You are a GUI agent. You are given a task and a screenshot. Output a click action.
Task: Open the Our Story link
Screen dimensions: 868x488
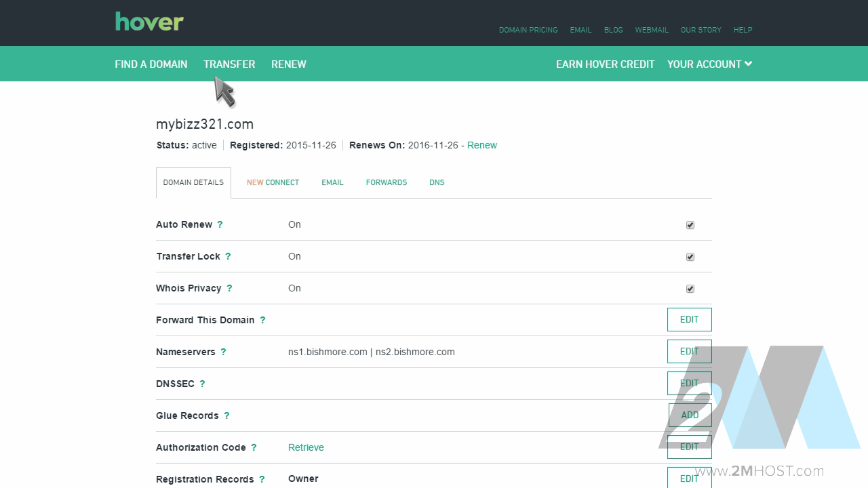[701, 30]
